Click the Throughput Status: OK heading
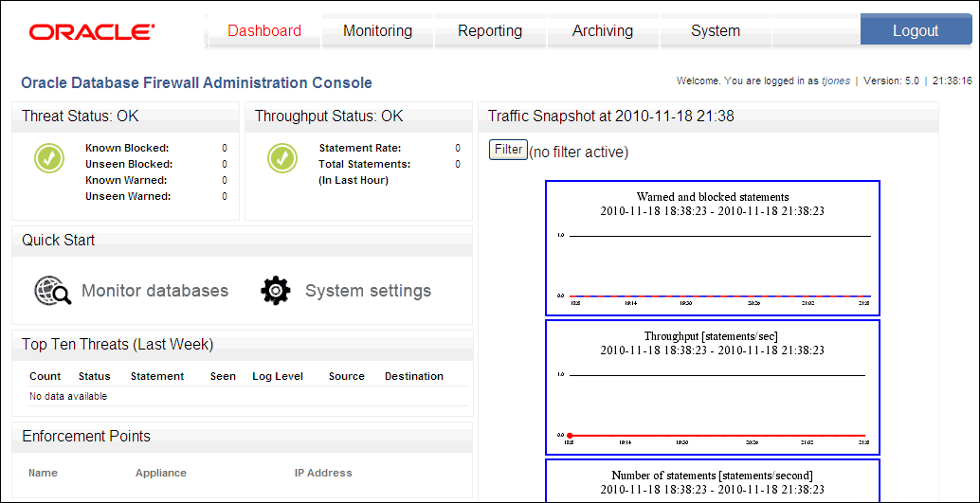980x503 pixels. pyautogui.click(x=330, y=117)
